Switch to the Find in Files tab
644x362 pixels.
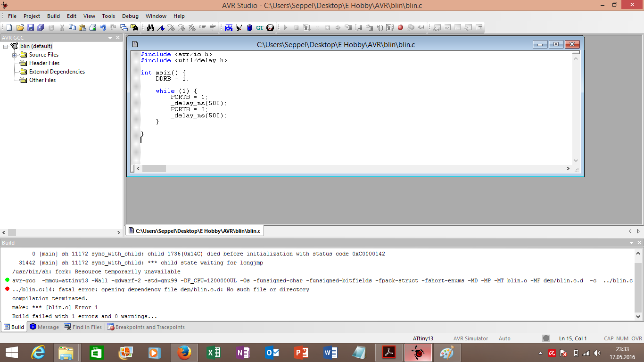(83, 327)
